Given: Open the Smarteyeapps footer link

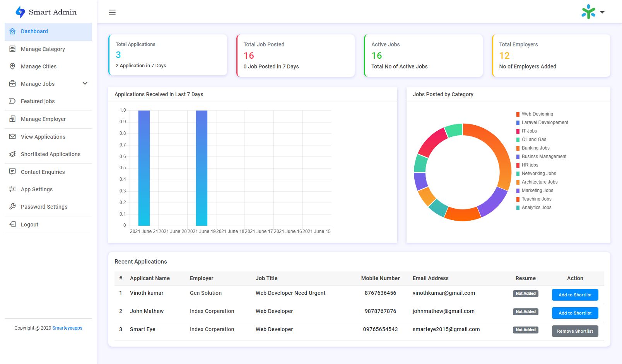Looking at the screenshot, I should [x=67, y=328].
